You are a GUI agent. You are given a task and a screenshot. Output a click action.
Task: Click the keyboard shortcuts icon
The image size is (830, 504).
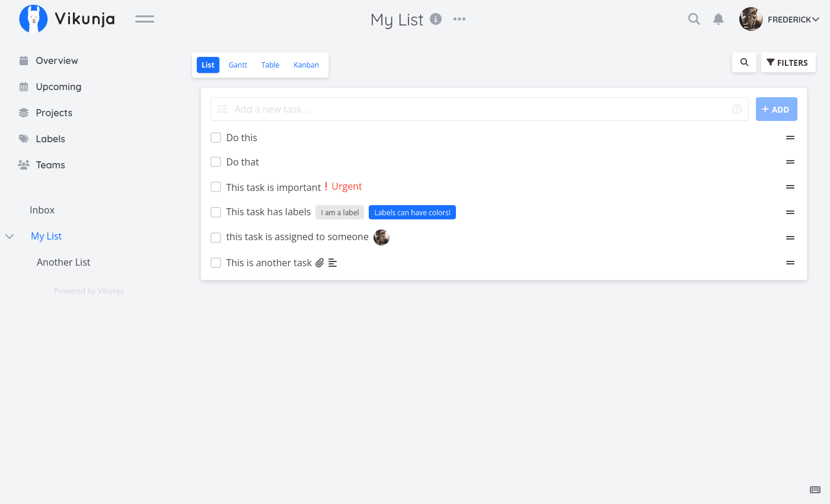tap(815, 490)
